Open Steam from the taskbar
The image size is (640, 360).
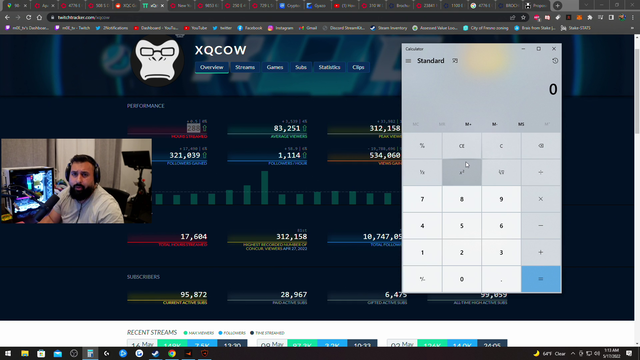(x=156, y=353)
